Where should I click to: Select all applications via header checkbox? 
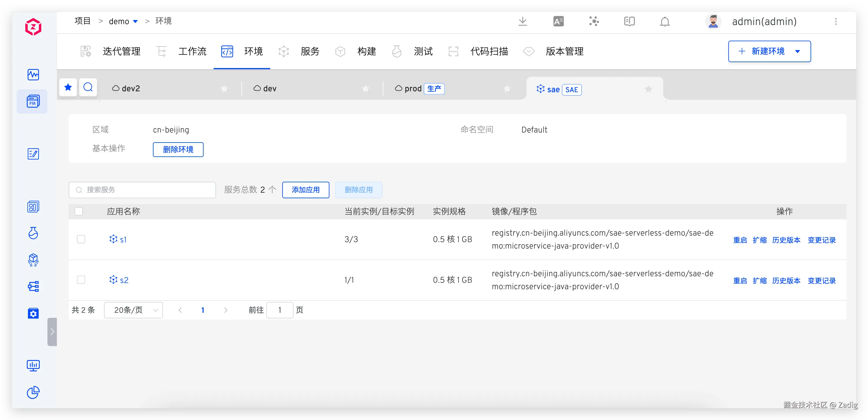tap(78, 211)
